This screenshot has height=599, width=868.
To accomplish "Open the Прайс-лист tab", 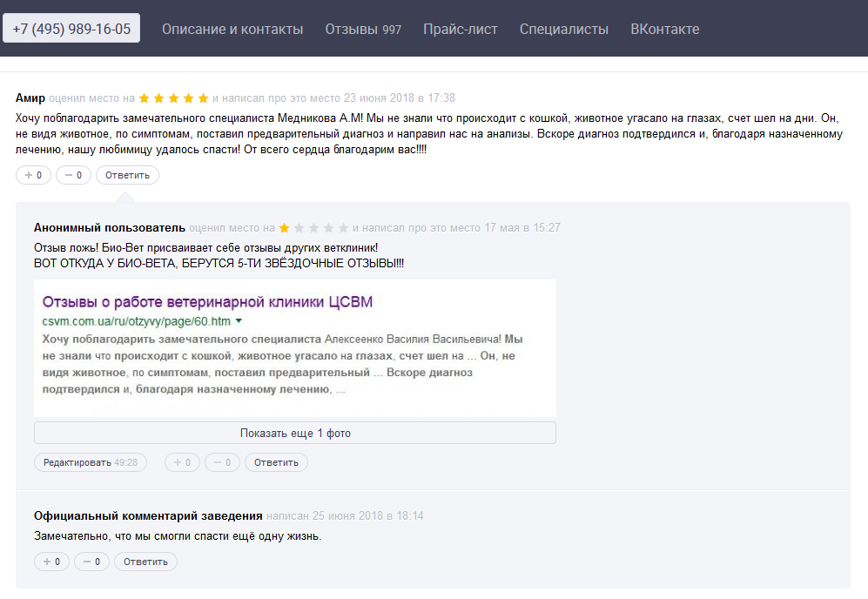I will pyautogui.click(x=461, y=29).
